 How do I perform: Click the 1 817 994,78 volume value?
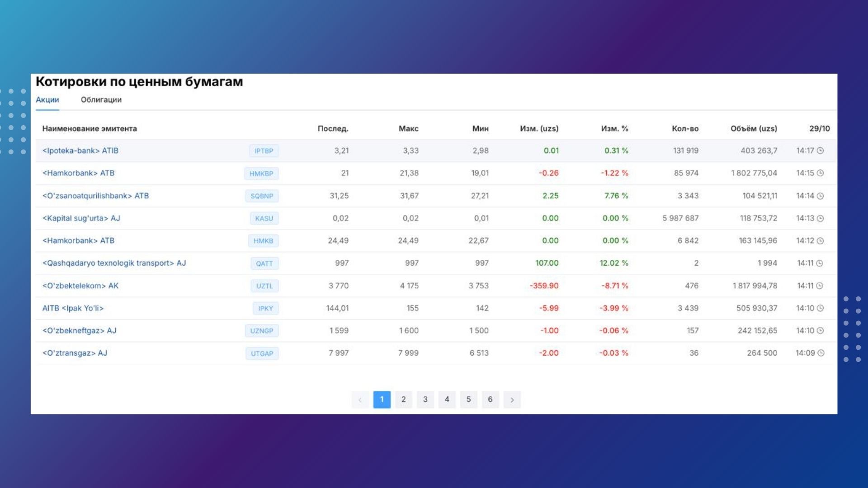pos(755,286)
